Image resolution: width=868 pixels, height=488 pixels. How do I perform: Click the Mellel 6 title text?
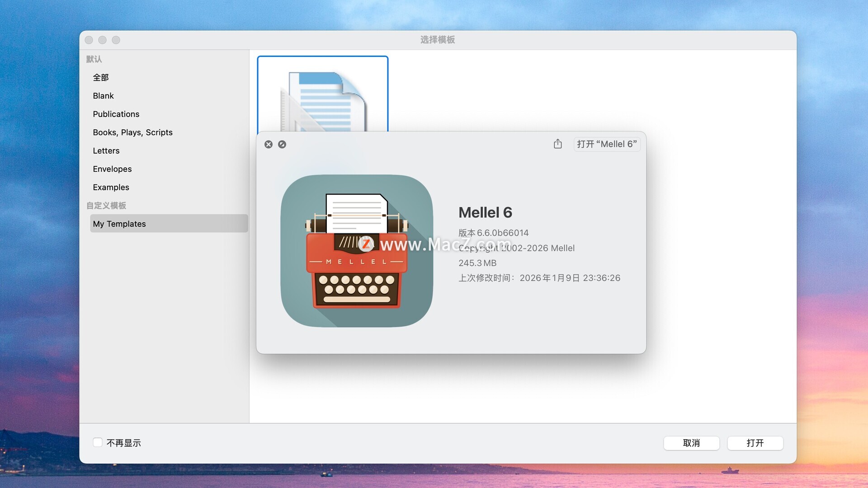tap(485, 212)
